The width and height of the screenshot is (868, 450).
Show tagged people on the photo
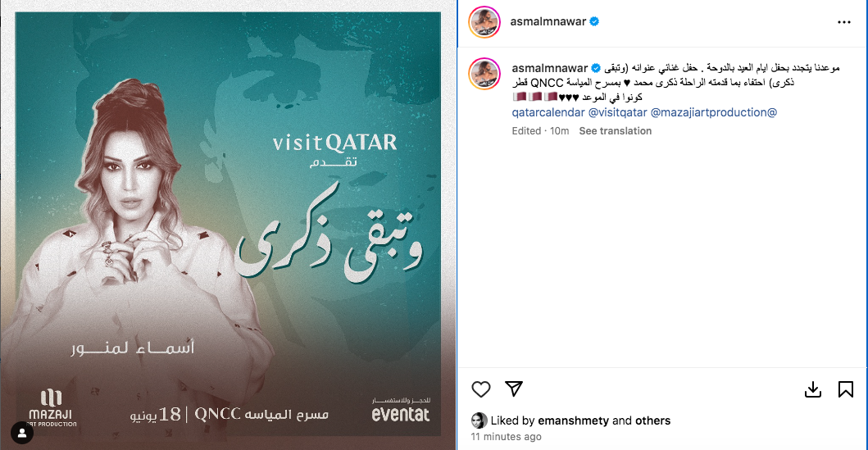(22, 434)
